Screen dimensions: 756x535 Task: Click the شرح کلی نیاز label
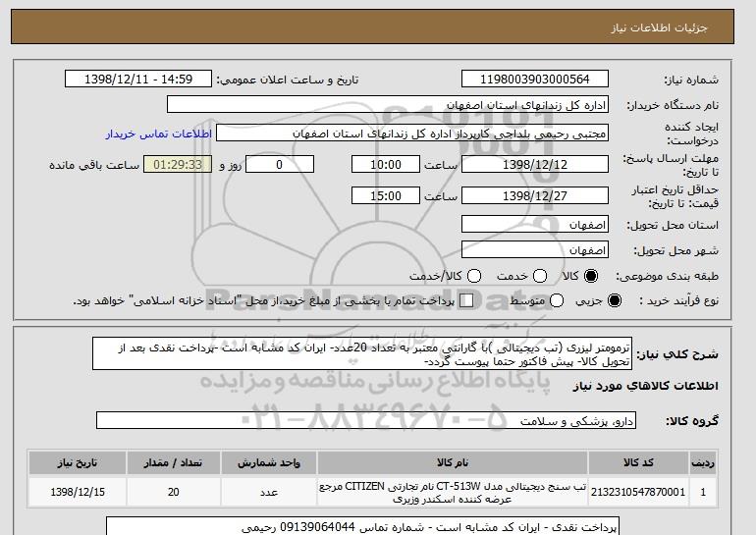677,354
